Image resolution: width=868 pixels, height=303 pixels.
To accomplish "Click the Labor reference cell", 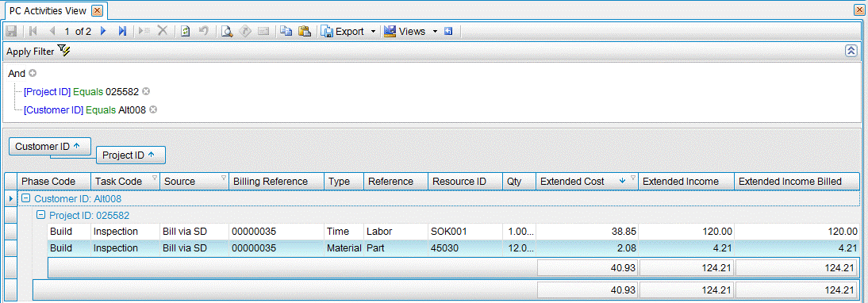I will pyautogui.click(x=396, y=232).
